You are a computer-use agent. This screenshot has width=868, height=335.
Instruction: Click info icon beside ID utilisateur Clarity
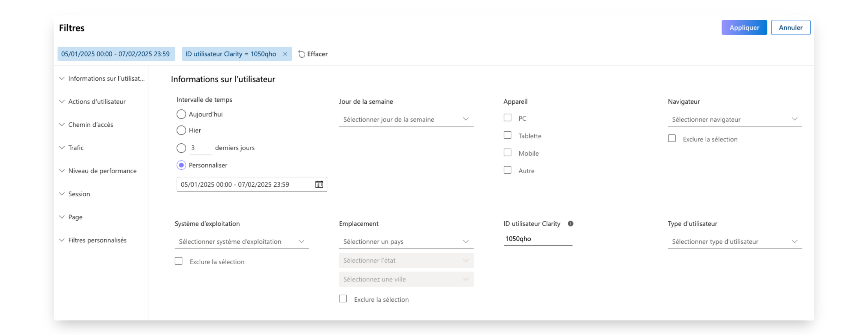(570, 223)
